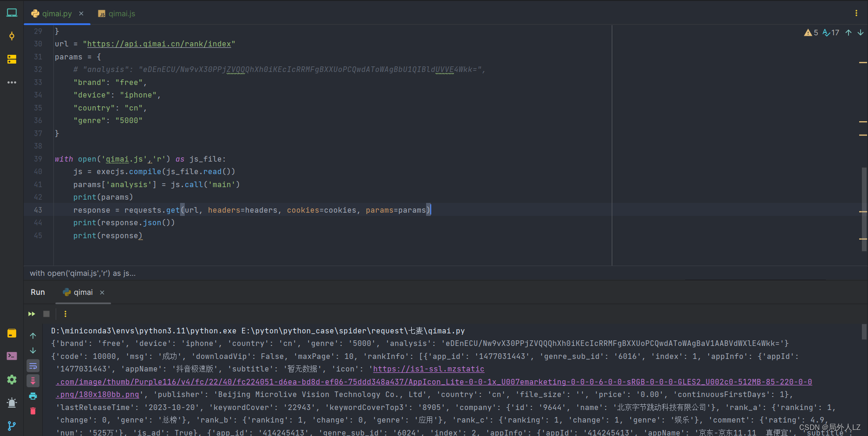Toggle scroll to end in console
This screenshot has width=868, height=436.
point(33,381)
